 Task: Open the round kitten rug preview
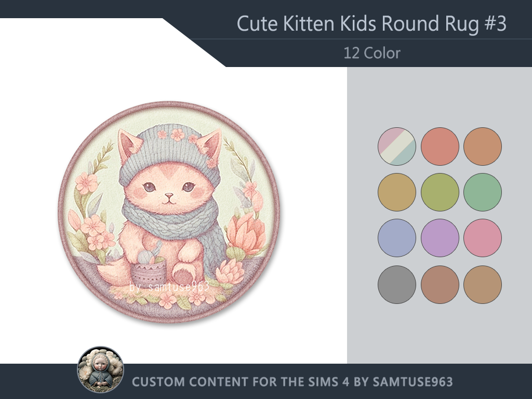(169, 212)
